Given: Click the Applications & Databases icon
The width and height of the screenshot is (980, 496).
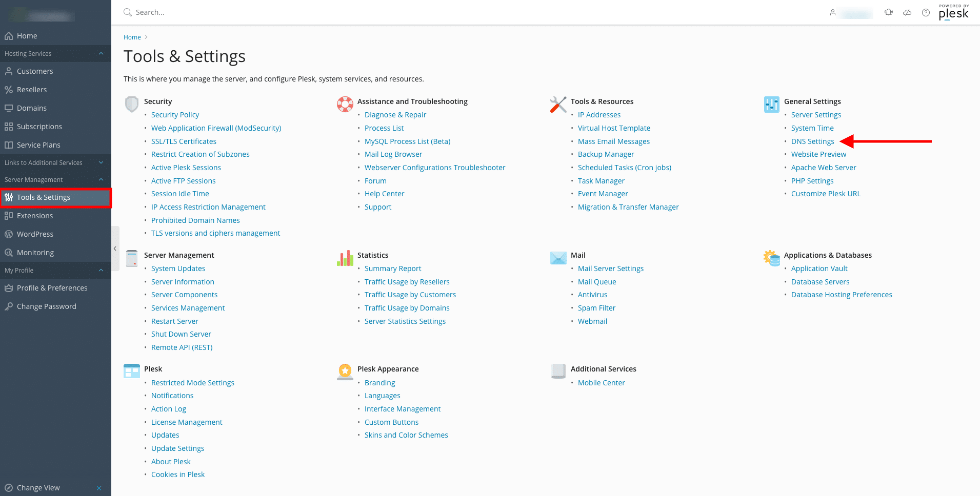Looking at the screenshot, I should [x=772, y=258].
